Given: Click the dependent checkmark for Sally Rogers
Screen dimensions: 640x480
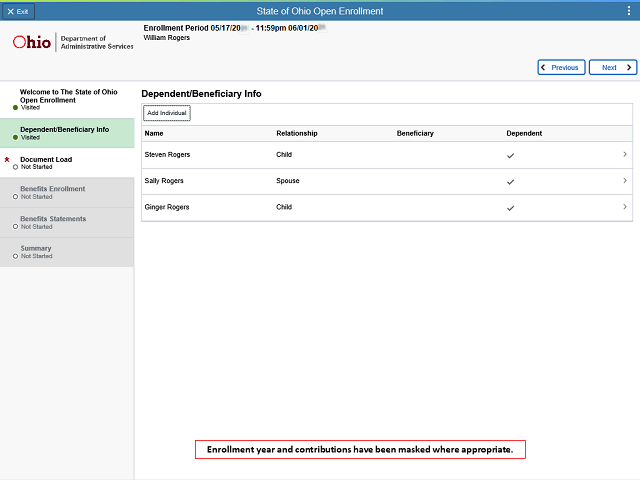Looking at the screenshot, I should (511, 182).
